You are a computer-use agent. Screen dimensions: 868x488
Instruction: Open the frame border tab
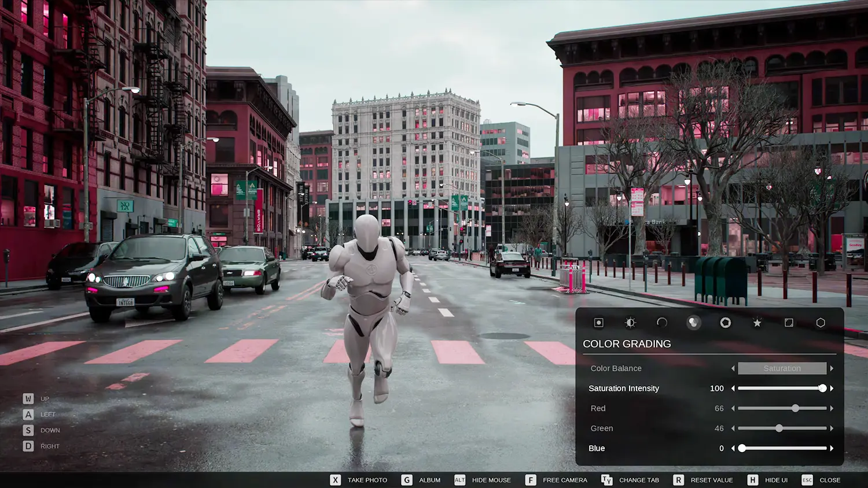789,323
